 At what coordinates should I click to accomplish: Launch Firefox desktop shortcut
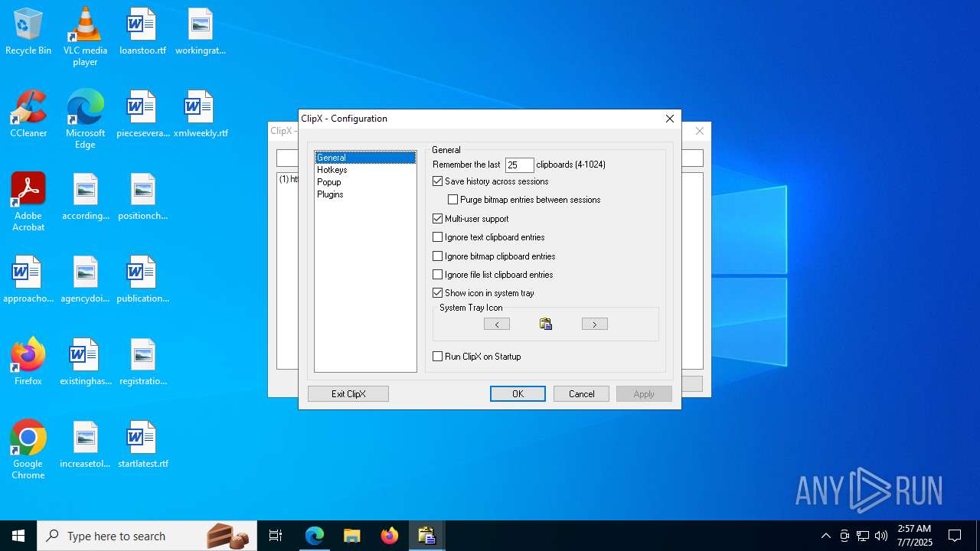(x=28, y=363)
